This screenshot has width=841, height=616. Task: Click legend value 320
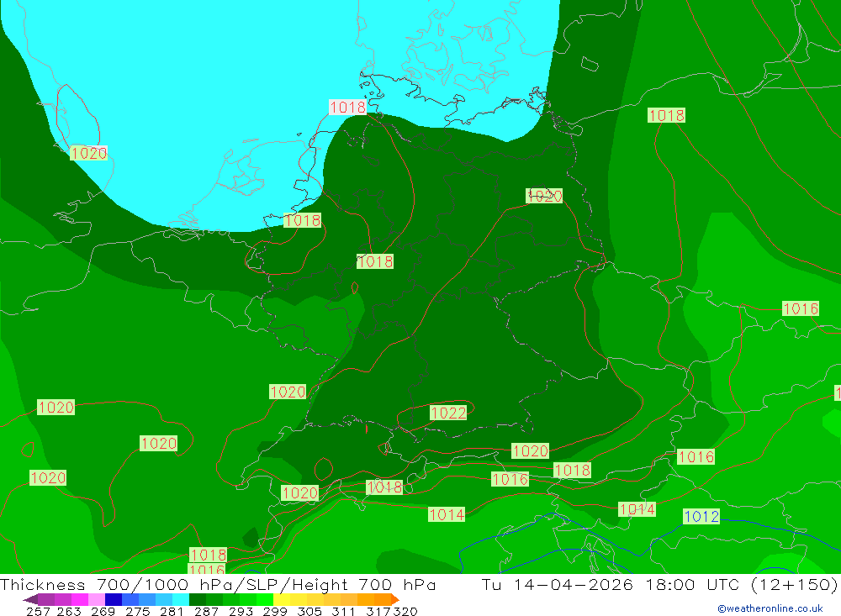coord(405,612)
